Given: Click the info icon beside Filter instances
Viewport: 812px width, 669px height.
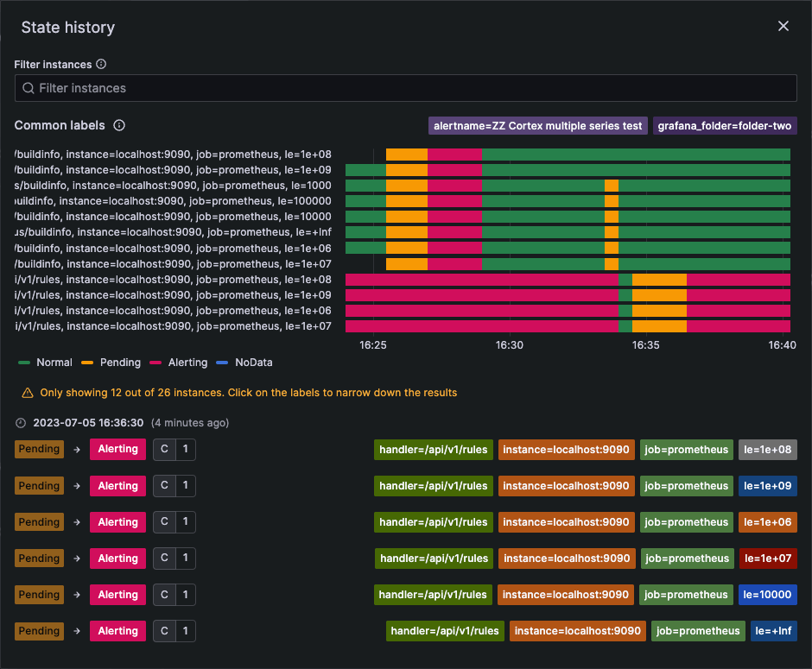Looking at the screenshot, I should point(101,64).
